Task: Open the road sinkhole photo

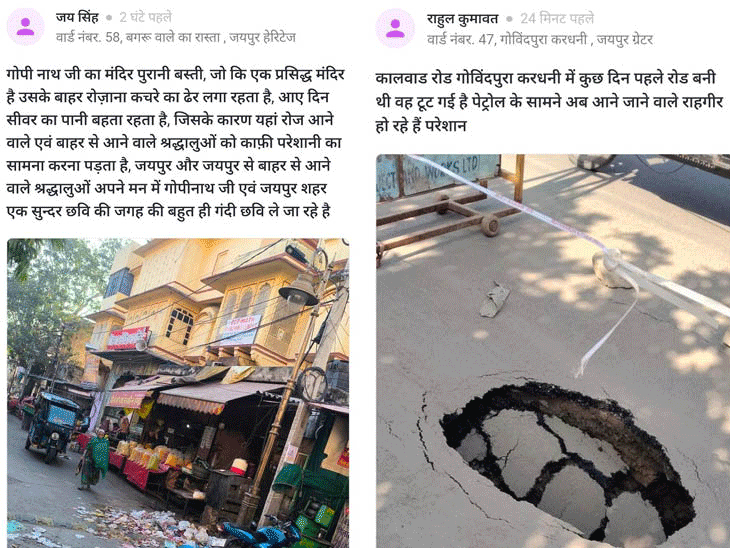Action: click(553, 351)
